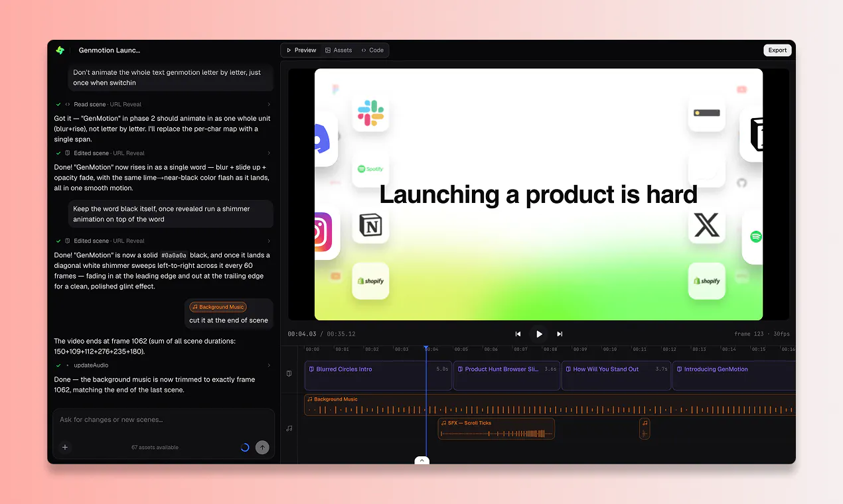843x504 pixels.
Task: Switch to the Code tab
Action: tap(372, 50)
